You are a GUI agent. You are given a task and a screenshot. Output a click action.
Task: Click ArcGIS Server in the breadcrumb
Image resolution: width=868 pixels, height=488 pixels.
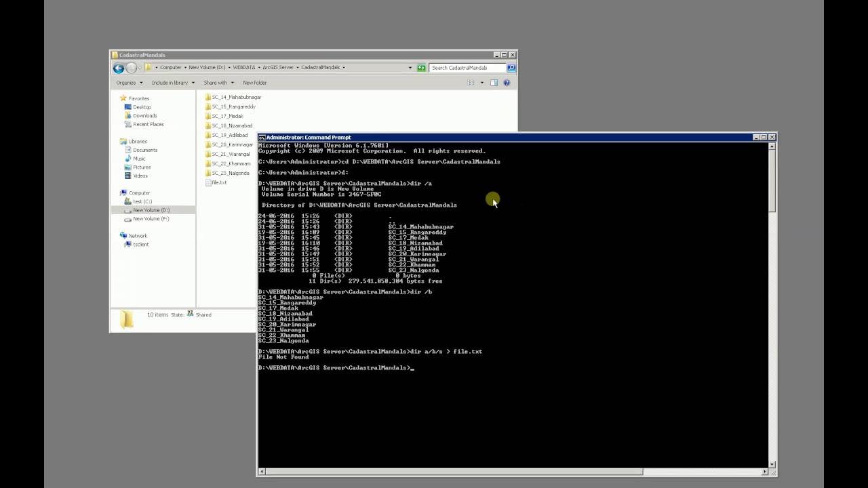(x=278, y=68)
